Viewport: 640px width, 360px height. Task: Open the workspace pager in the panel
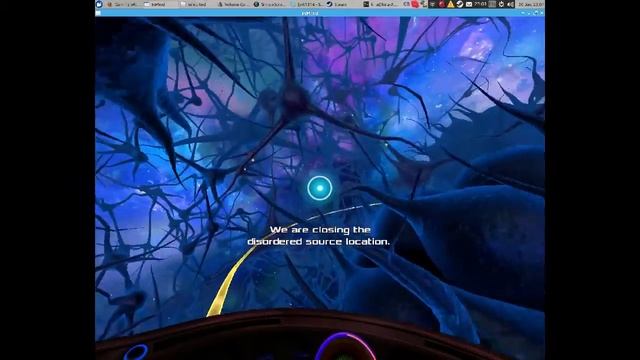pyautogui.click(x=492, y=4)
